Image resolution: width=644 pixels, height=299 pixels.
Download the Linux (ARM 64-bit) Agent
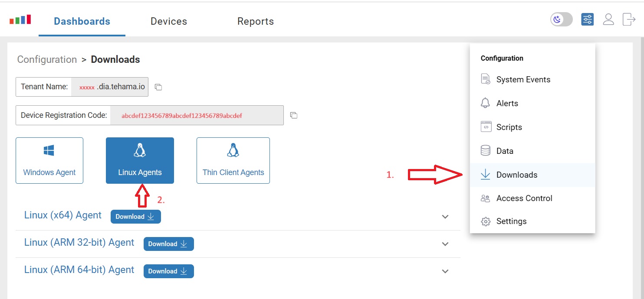[168, 271]
